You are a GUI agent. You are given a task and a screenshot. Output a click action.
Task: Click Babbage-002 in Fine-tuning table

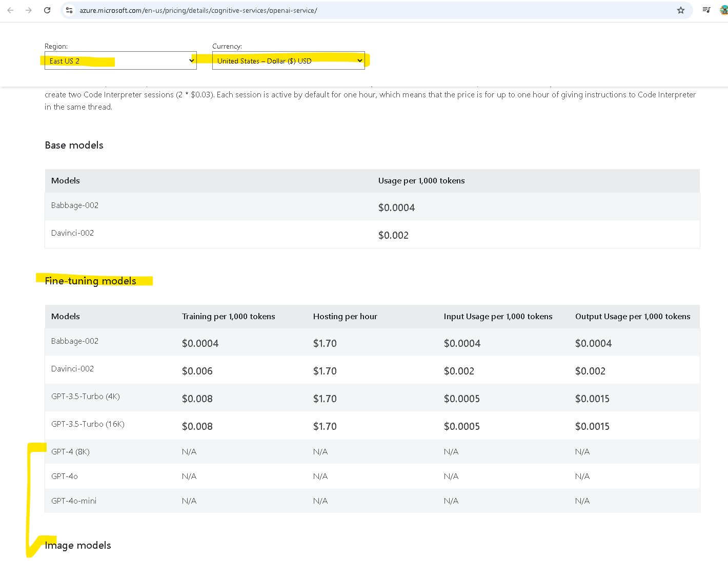pos(75,341)
